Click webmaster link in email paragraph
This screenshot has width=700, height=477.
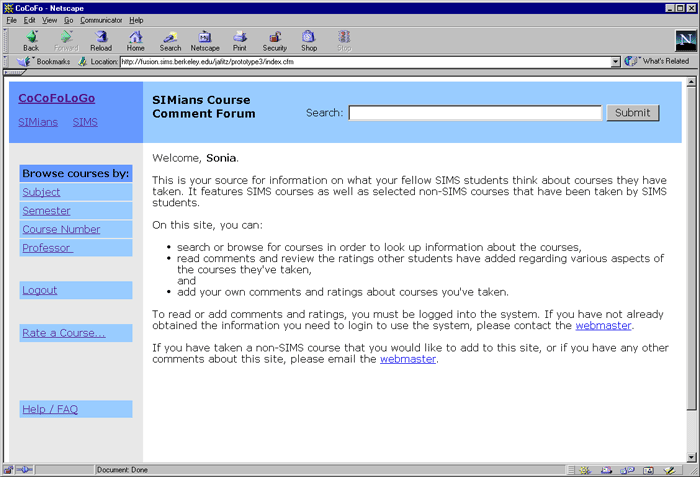click(408, 359)
